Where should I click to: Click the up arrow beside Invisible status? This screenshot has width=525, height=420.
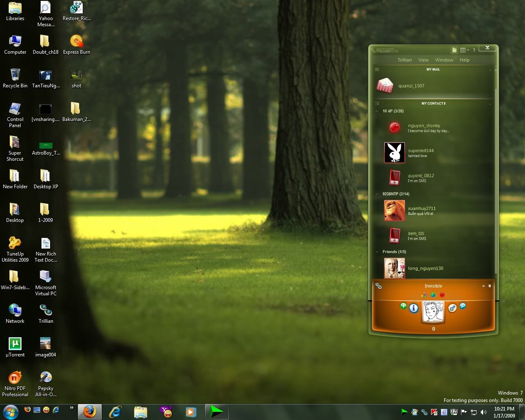pos(483,286)
